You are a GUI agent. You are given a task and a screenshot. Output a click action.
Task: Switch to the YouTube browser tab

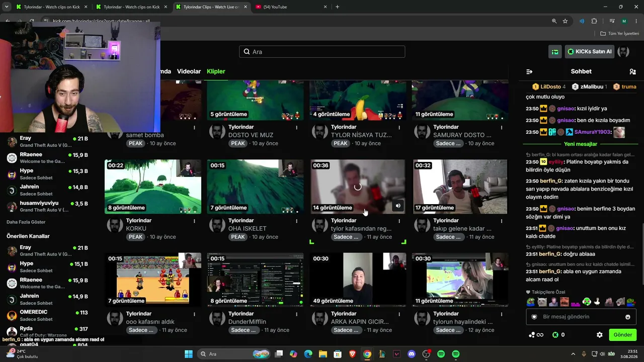(292, 7)
